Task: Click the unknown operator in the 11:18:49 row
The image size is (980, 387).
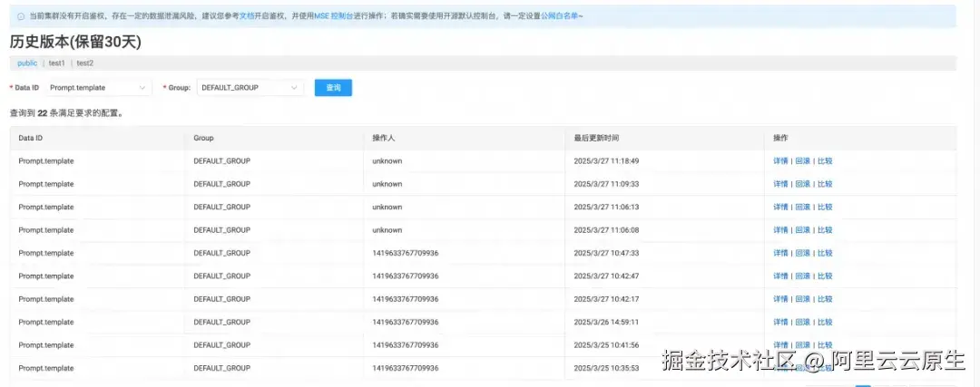Action: tap(387, 161)
